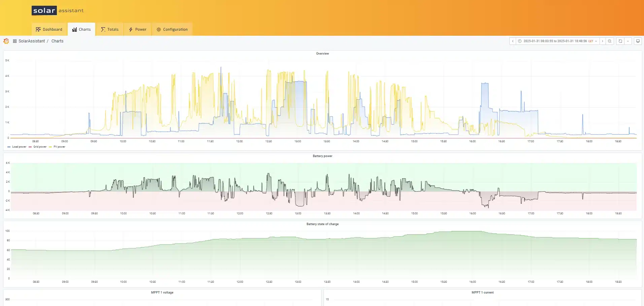Open the time range picker dropdown

coord(557,41)
